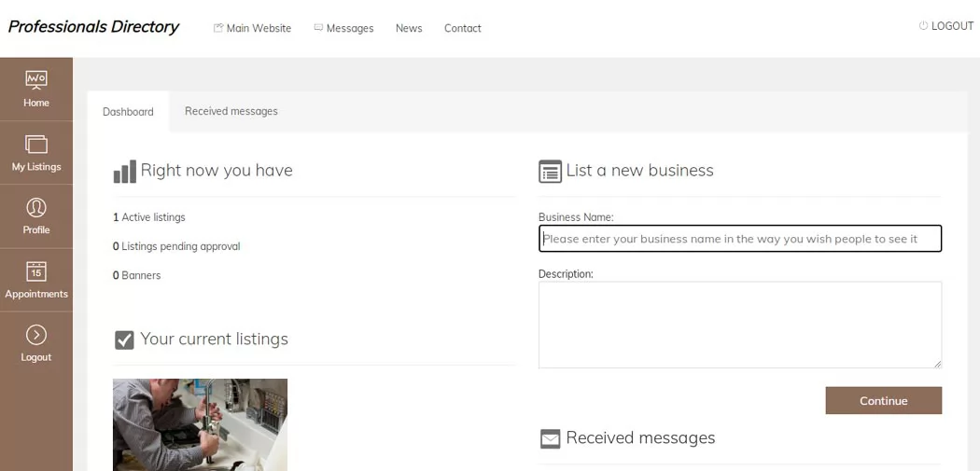Click the Professionals Directory logo
The width and height of the screenshot is (980, 471).
93,27
